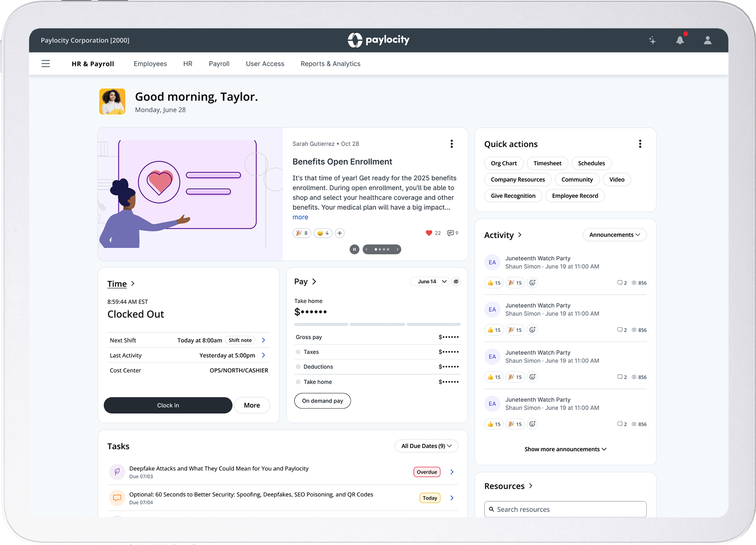
Task: Select the Taxes pay breakdown dot
Action: tap(298, 352)
